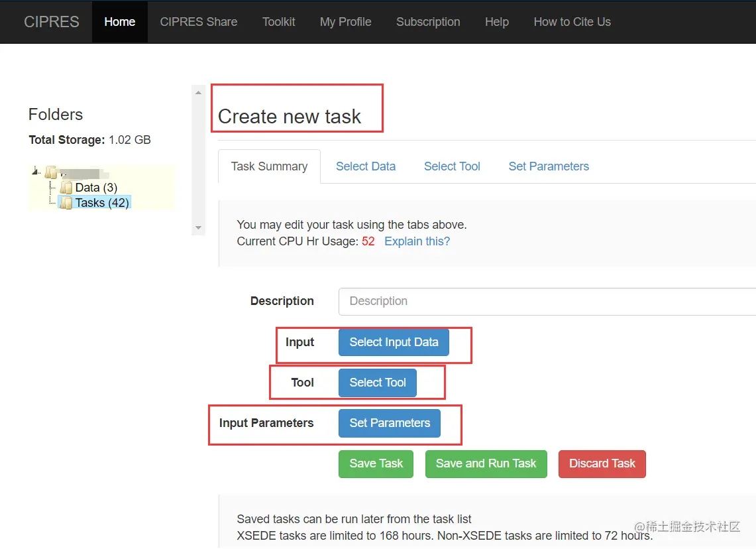
Task: Click the blue Select Tool button
Action: click(378, 383)
